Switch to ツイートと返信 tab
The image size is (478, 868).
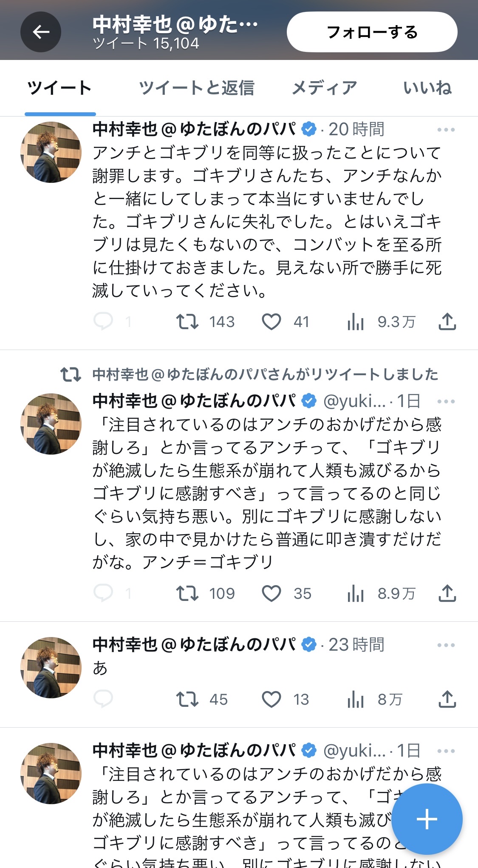[x=197, y=88]
